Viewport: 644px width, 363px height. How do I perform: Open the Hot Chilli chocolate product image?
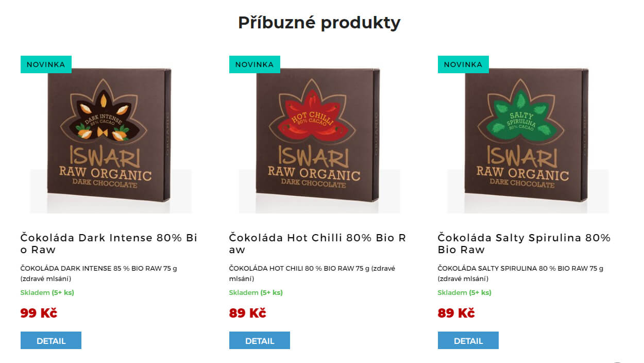[x=319, y=135]
